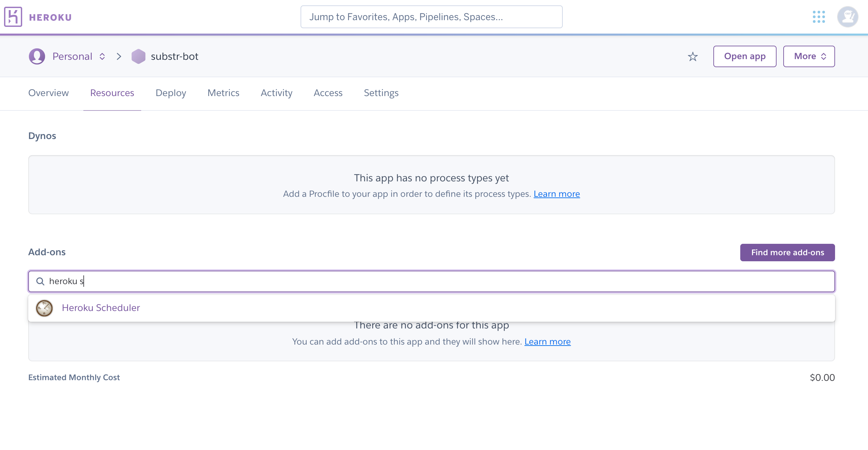This screenshot has width=868, height=450.
Task: Click the substr-bot app name
Action: click(x=174, y=56)
